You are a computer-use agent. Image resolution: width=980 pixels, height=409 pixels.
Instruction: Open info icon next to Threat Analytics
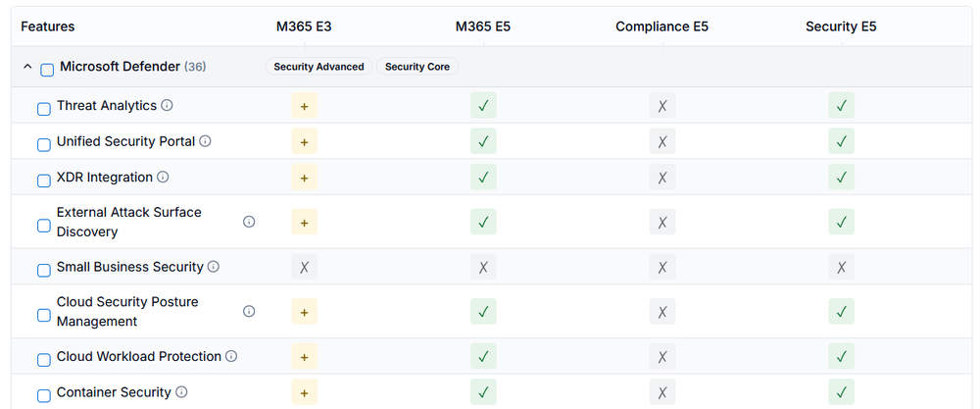167,105
